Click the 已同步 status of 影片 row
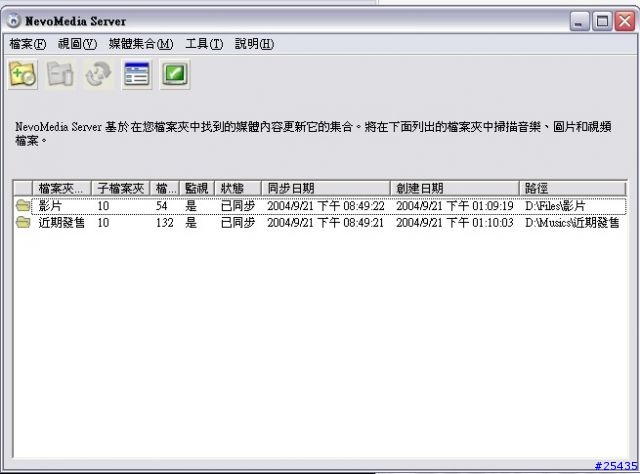The height and width of the screenshot is (474, 640). click(x=238, y=206)
